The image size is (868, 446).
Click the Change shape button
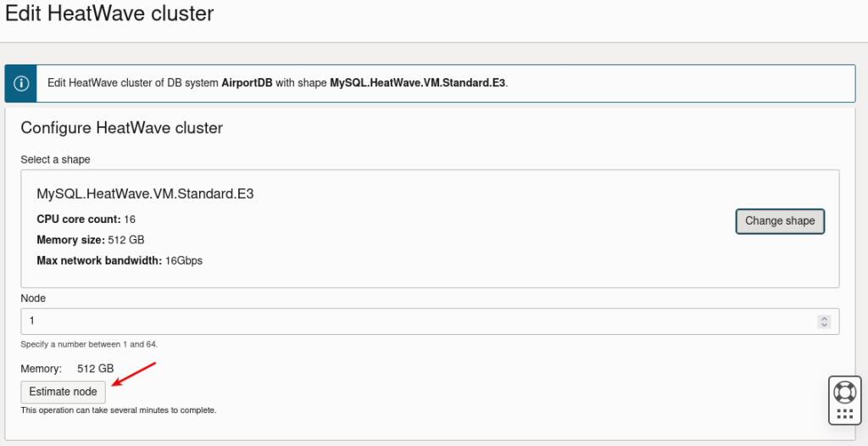pos(780,221)
